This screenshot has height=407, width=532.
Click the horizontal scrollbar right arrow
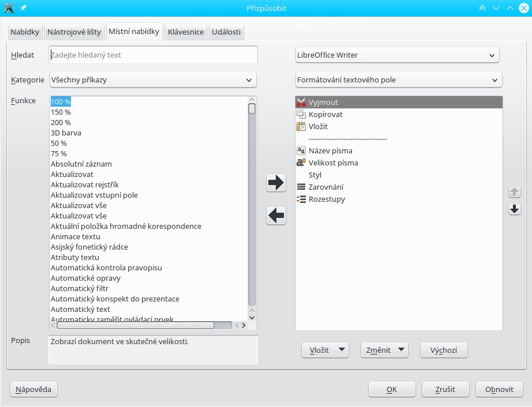243,325
